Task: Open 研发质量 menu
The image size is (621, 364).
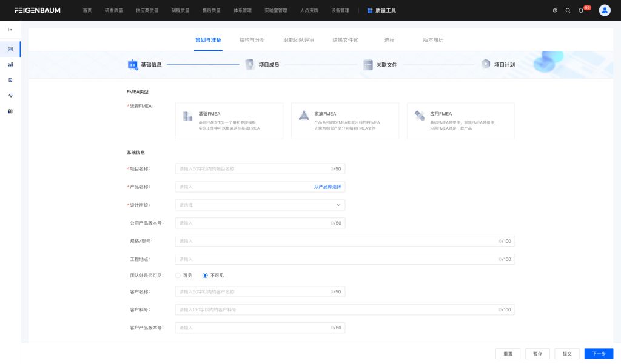Action: point(113,11)
